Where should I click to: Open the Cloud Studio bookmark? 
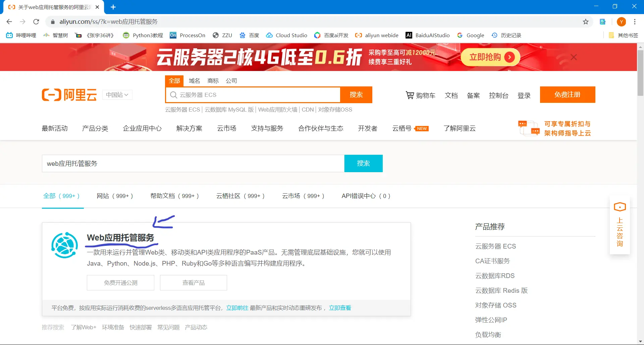(287, 35)
